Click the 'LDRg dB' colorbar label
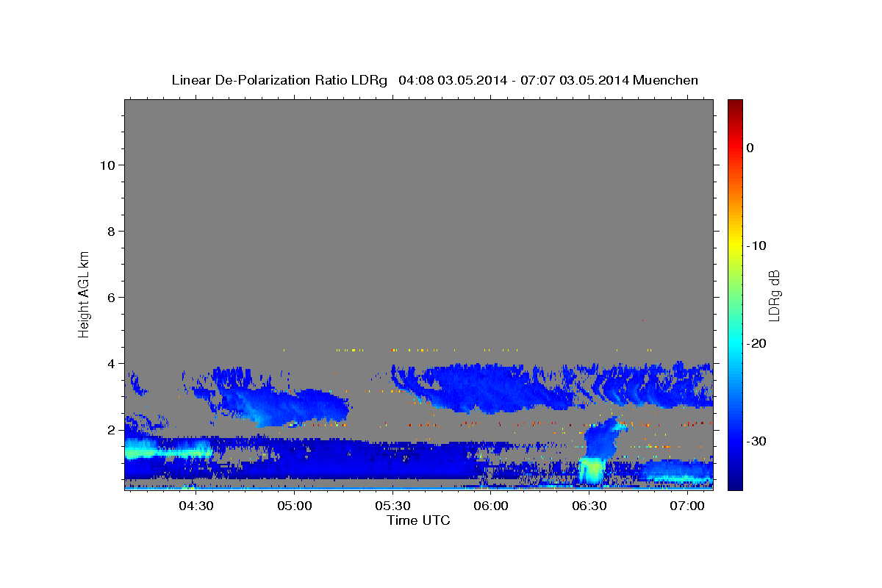Image resolution: width=882 pixels, height=588 pixels. pos(774,295)
